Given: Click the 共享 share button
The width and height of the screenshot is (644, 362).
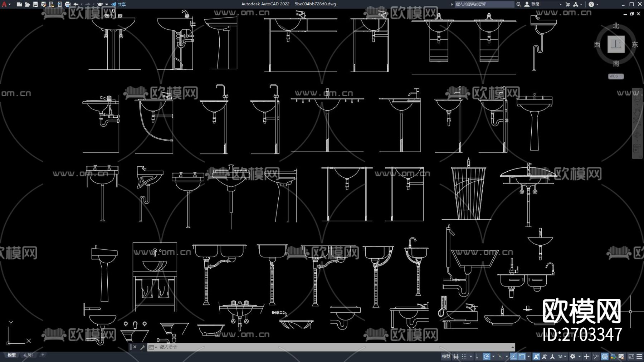Looking at the screenshot, I should [x=118, y=4].
